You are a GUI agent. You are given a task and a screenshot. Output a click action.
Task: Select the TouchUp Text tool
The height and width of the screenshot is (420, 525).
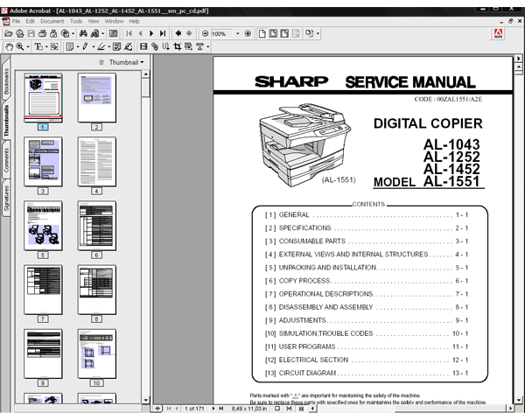pos(199,46)
